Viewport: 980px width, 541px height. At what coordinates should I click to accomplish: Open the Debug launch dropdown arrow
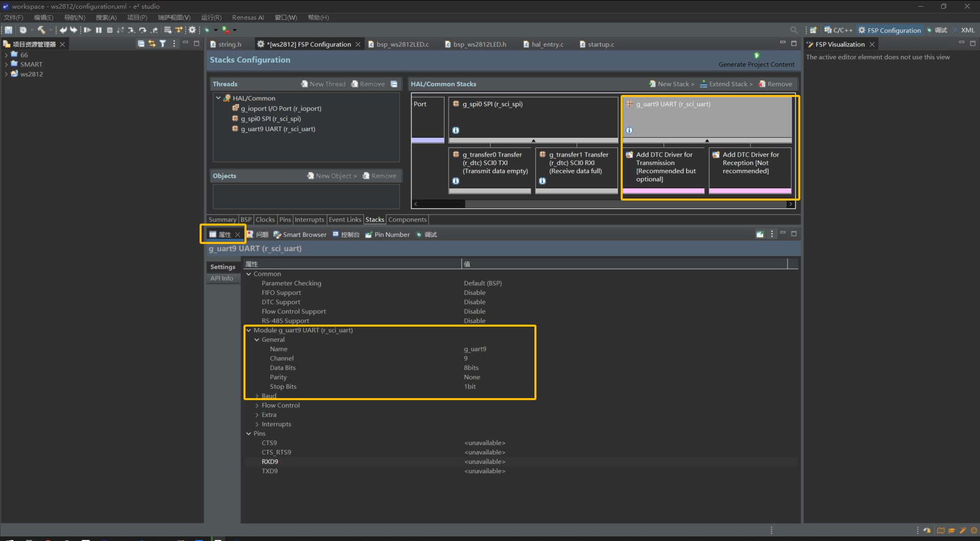(x=216, y=30)
